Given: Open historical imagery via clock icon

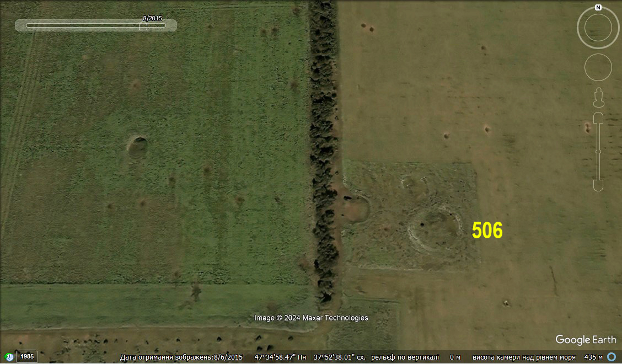Looking at the screenshot, I should click(9, 357).
